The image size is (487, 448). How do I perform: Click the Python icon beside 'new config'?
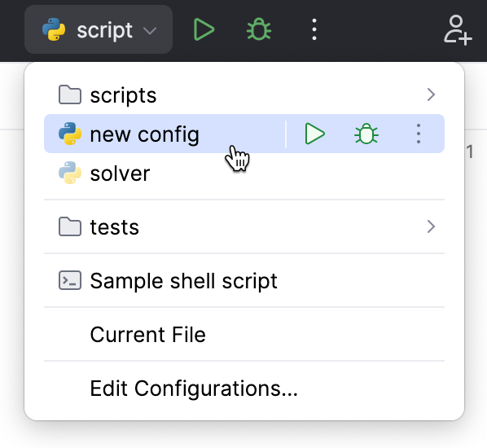[70, 134]
